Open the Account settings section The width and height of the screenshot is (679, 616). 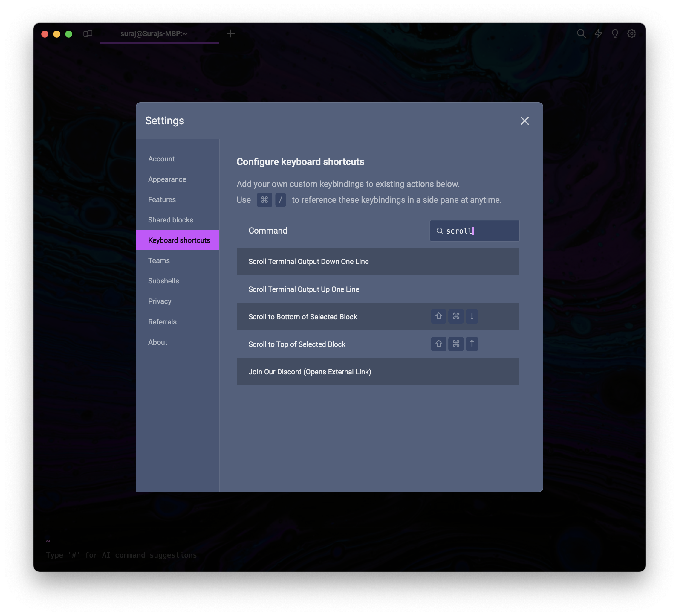178,159
